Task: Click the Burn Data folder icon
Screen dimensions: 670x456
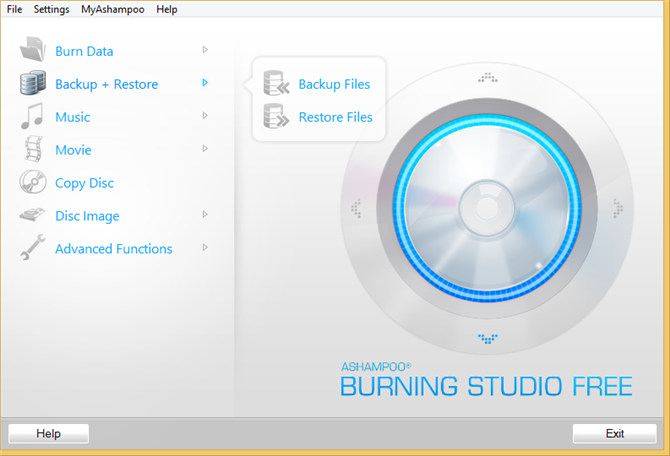Action: [33, 50]
